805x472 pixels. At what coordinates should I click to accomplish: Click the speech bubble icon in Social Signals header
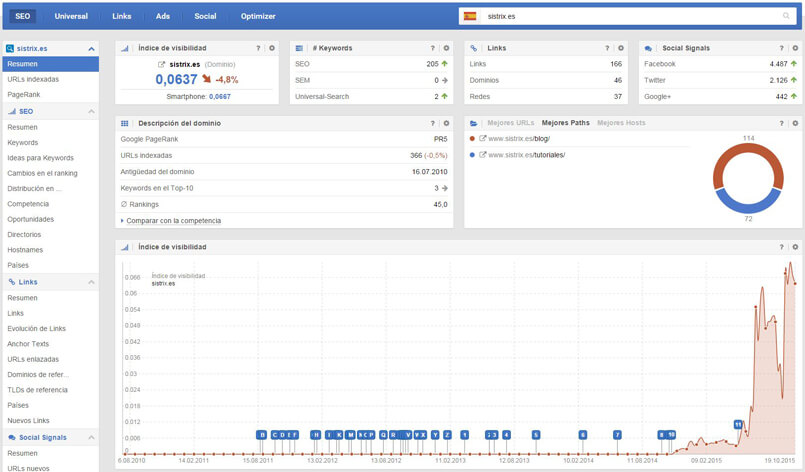648,48
